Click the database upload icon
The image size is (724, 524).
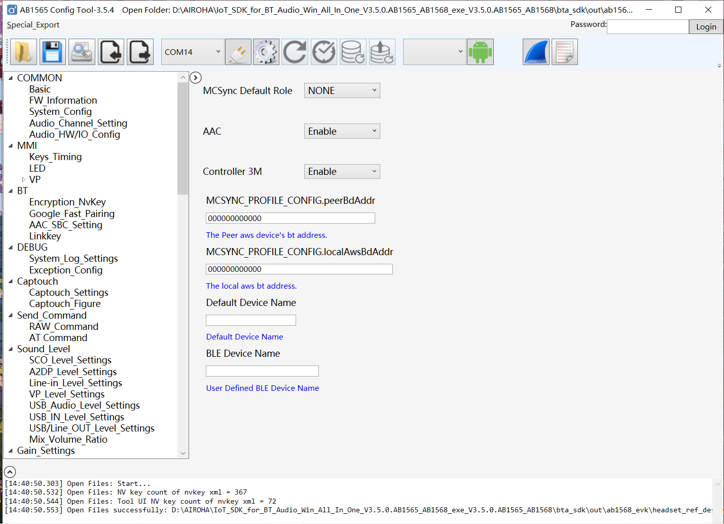pos(381,52)
